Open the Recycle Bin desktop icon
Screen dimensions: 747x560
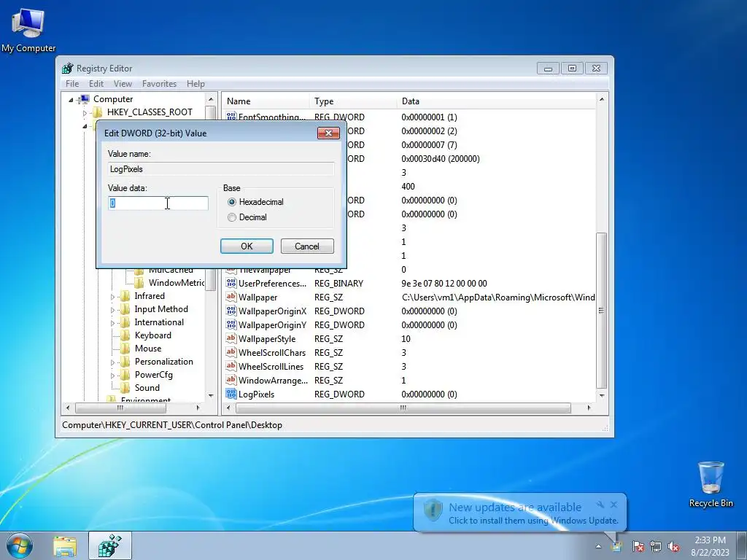click(x=711, y=484)
